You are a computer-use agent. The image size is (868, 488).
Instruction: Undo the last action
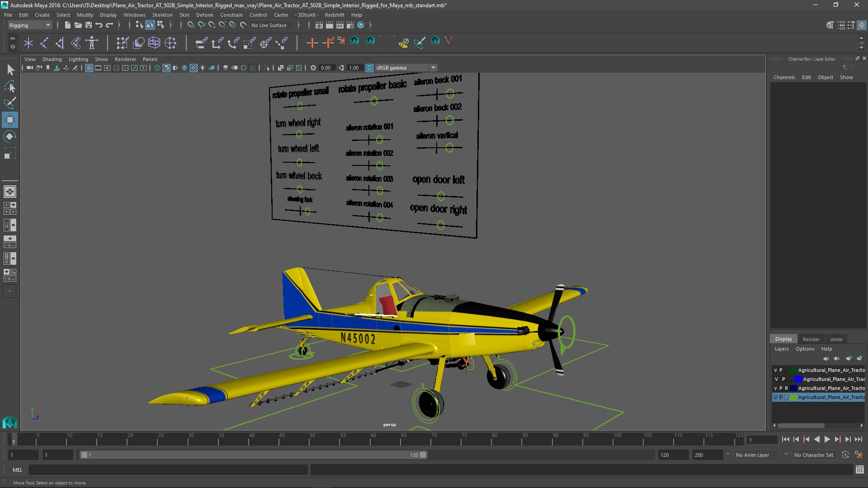pos(99,25)
